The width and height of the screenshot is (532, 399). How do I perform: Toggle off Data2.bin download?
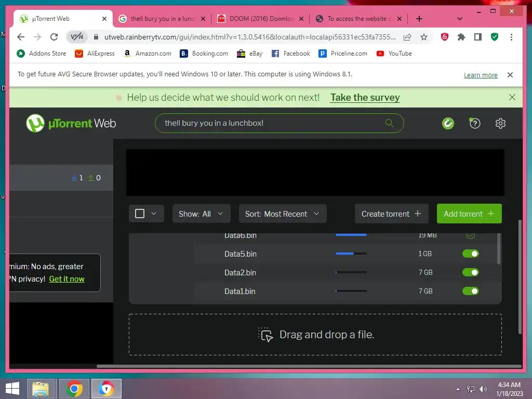(x=470, y=272)
